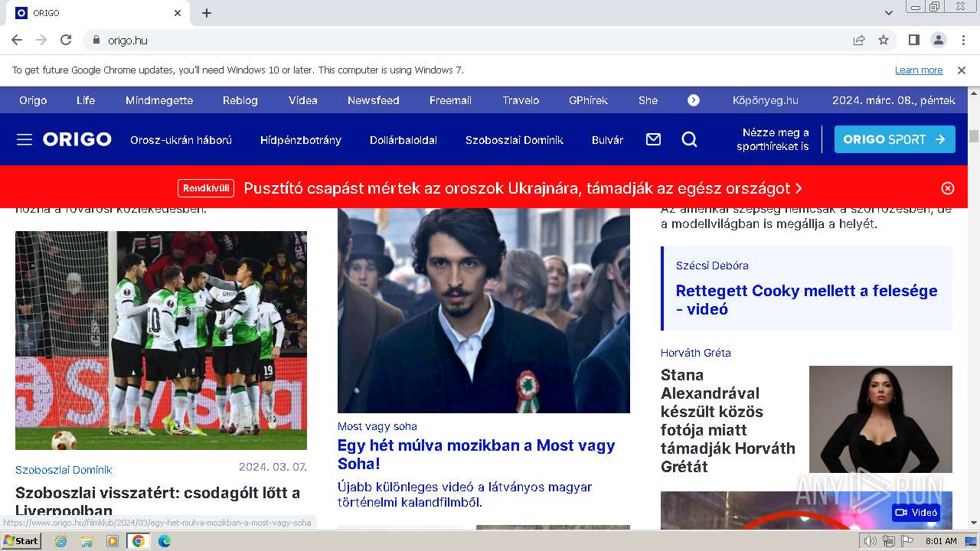
Task: Open a new browser tab
Action: click(x=207, y=13)
